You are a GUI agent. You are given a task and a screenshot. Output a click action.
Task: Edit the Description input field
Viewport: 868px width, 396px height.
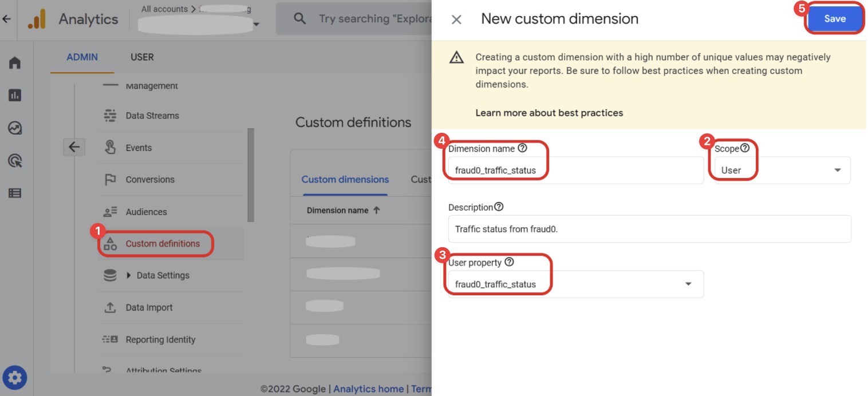click(x=649, y=228)
